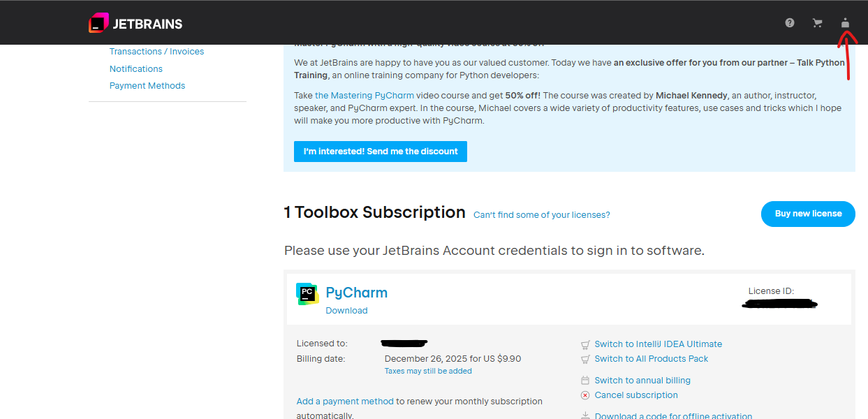The height and width of the screenshot is (419, 868).
Task: Go to Notifications in sidebar
Action: (136, 69)
